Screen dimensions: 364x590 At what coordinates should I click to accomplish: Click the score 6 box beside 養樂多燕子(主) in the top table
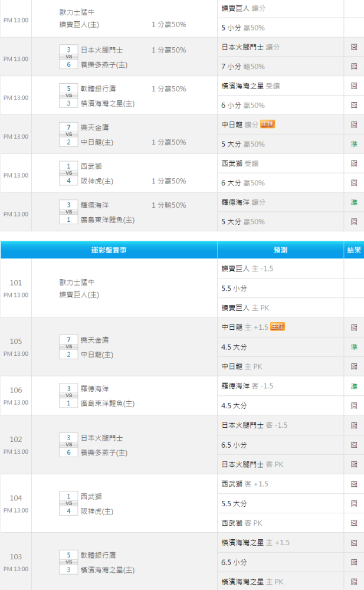click(68, 64)
